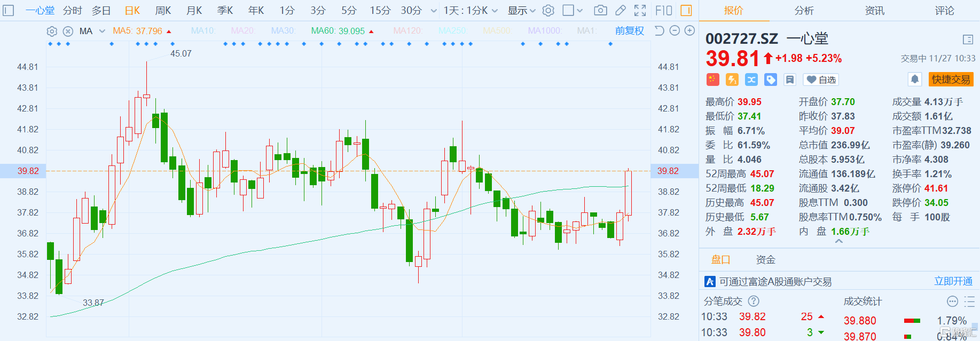The image size is (980, 341).
Task: Open the window layout square dropdown
Action: tap(573, 10)
